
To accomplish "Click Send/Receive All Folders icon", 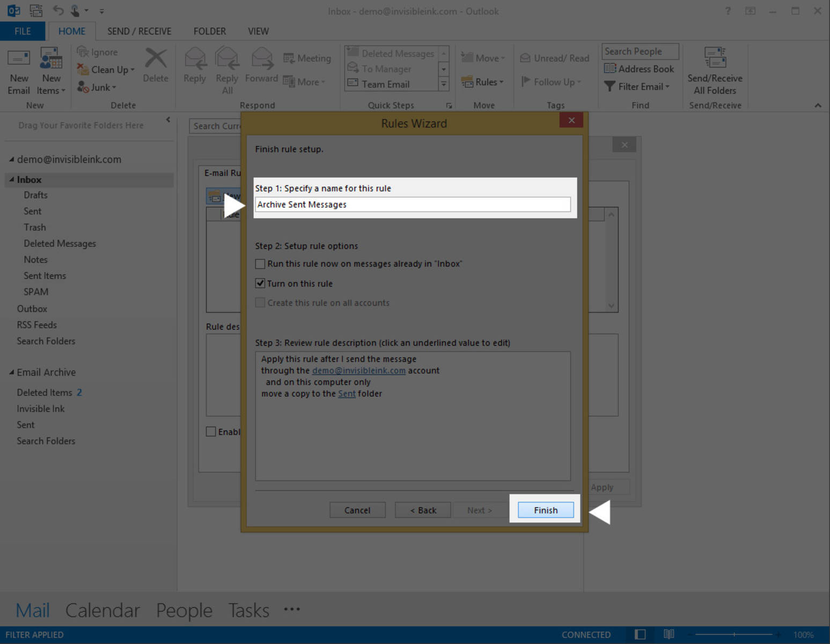I will 715,58.
